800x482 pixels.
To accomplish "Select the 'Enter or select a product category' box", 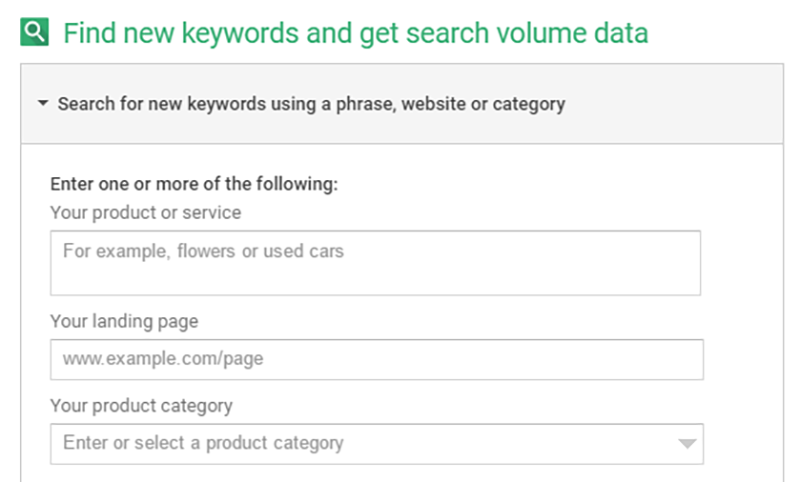I will (377, 444).
